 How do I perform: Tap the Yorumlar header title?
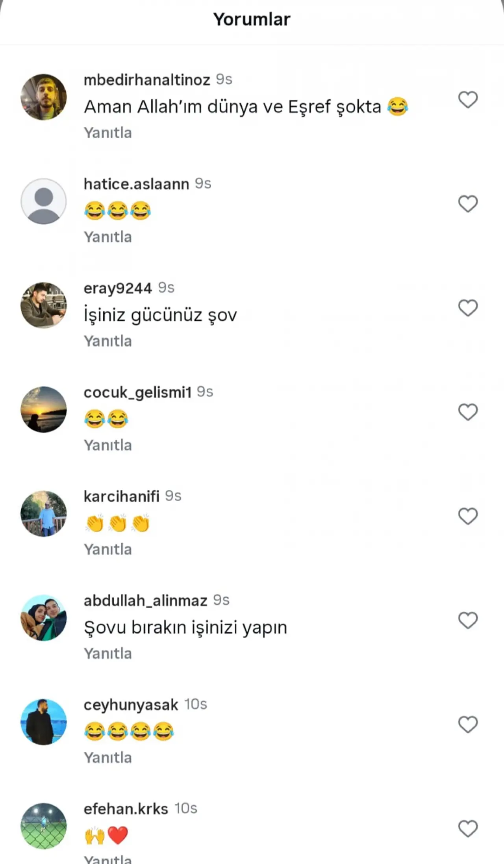click(x=252, y=19)
